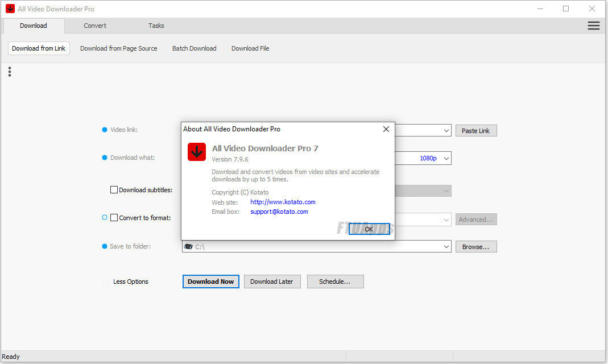The image size is (608, 364).
Task: Click the support@kotato.com email link
Action: (279, 212)
